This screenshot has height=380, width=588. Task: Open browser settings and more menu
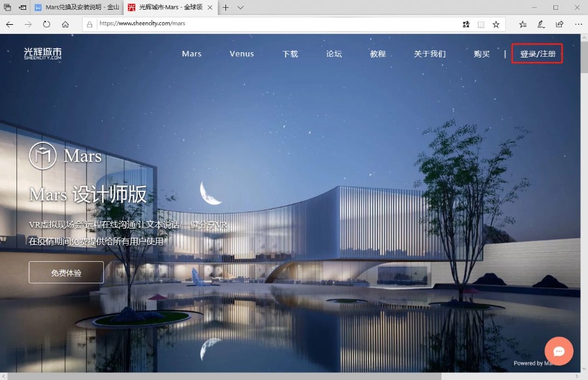[x=578, y=24]
